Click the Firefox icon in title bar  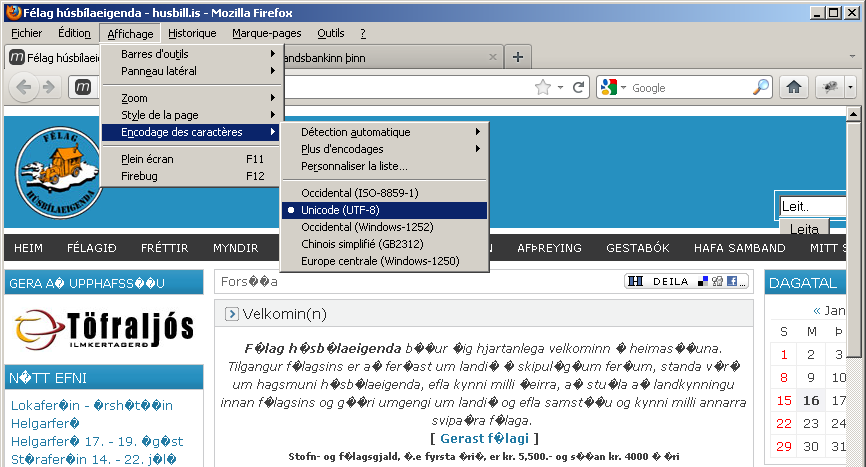tap(14, 12)
